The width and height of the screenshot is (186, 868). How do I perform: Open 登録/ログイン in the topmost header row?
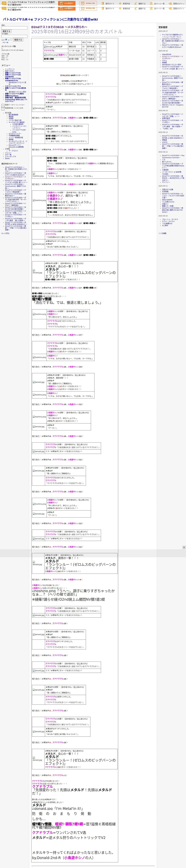[177, 4]
